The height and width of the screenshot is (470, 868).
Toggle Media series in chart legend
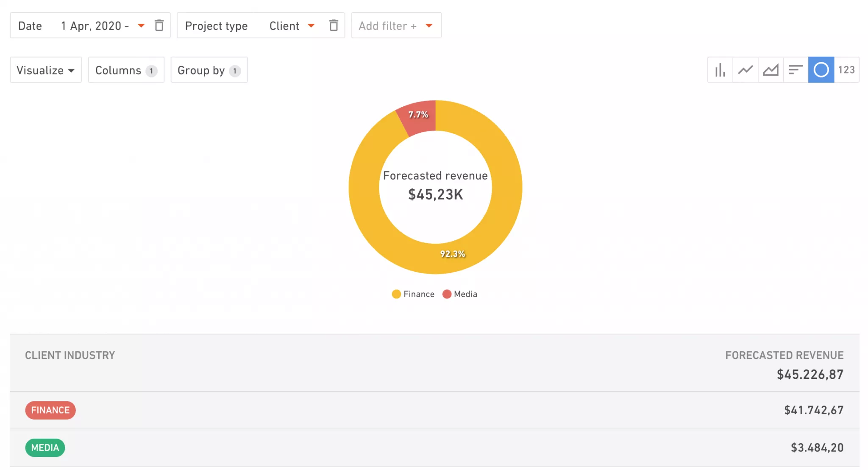460,294
